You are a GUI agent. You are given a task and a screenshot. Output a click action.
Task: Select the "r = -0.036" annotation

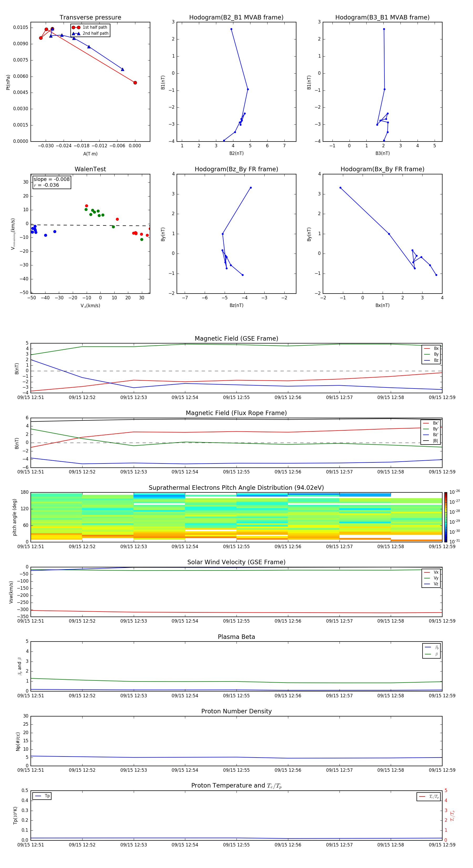[x=47, y=185]
